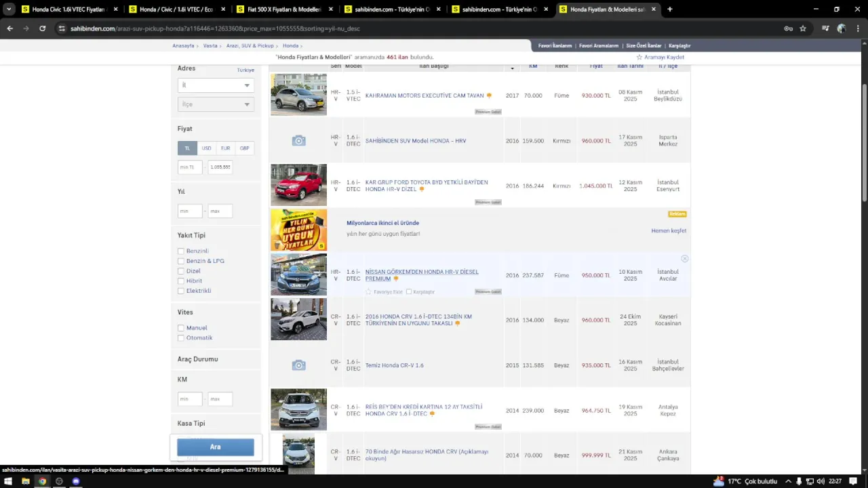The width and height of the screenshot is (868, 488).
Task: Go to the Arazi, SUV & Pickup breadcrumb
Action: (250, 45)
